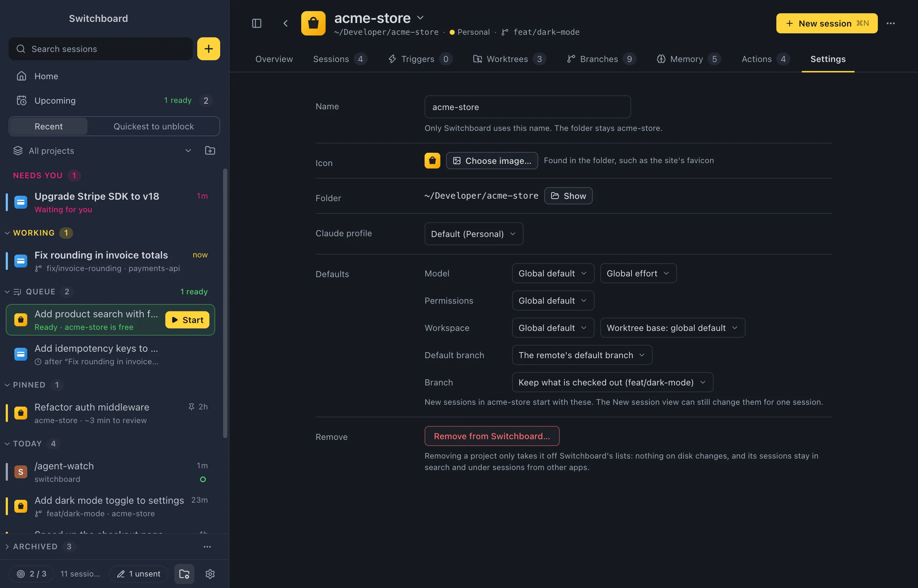The width and height of the screenshot is (918, 588).
Task: Open the Model Global default dropdown
Action: point(553,273)
